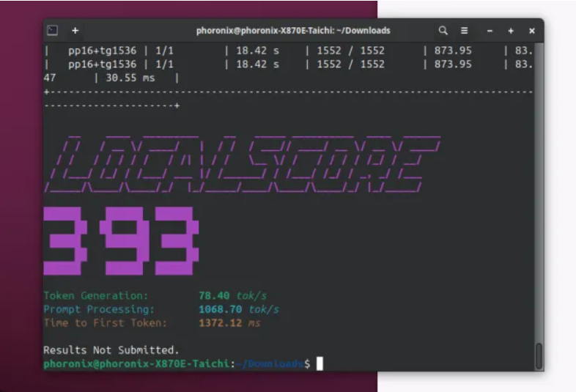Open the terminal search magnifier
The image size is (576, 392).
click(443, 31)
